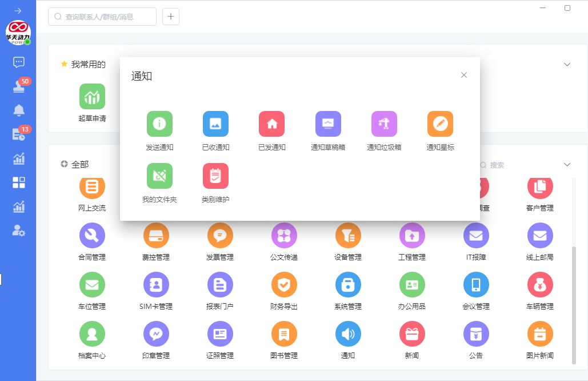Click the app list vertical scrollbar

tap(574, 297)
